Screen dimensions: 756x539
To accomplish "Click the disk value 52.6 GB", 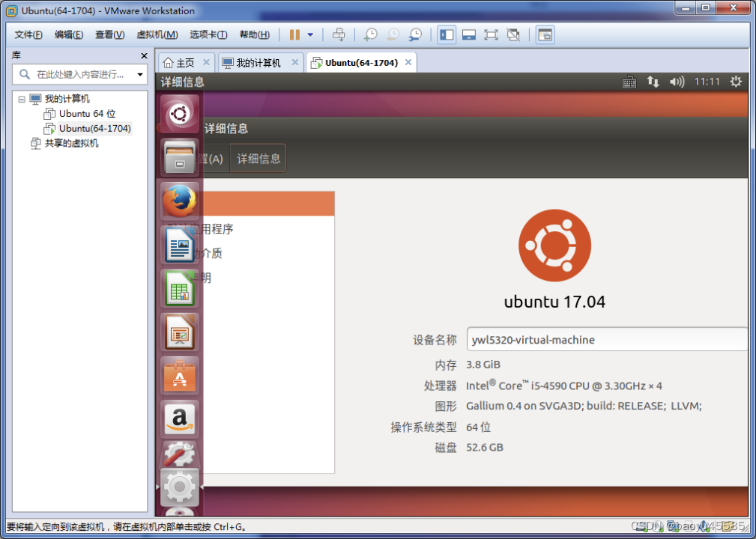I will [x=485, y=448].
